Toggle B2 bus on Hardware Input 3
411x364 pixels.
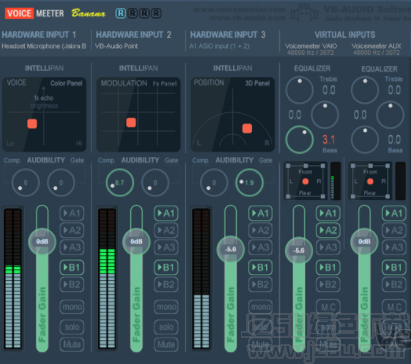click(260, 284)
